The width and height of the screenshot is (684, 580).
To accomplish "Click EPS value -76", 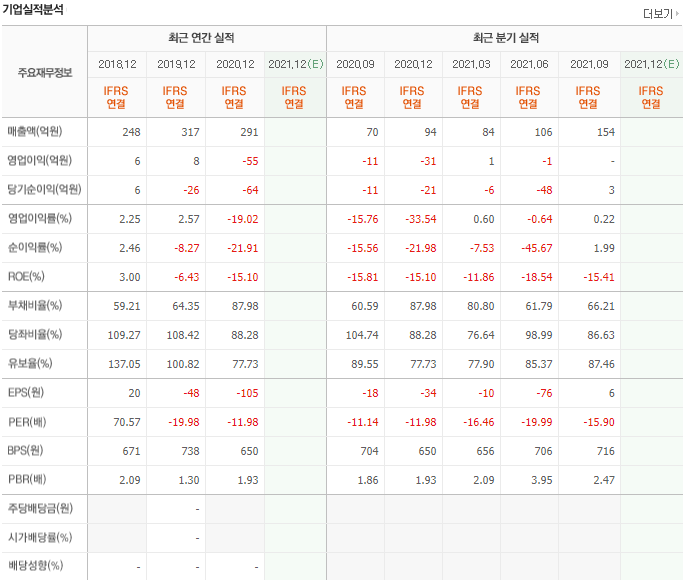I will click(544, 393).
